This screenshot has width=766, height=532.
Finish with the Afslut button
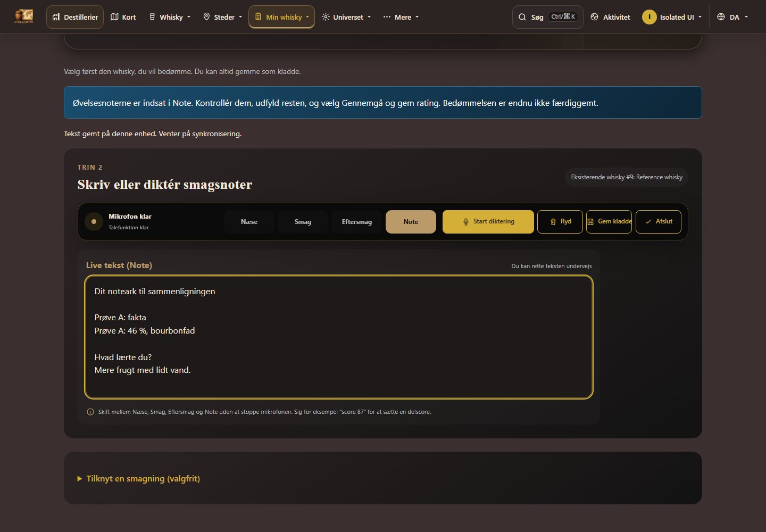pyautogui.click(x=659, y=222)
